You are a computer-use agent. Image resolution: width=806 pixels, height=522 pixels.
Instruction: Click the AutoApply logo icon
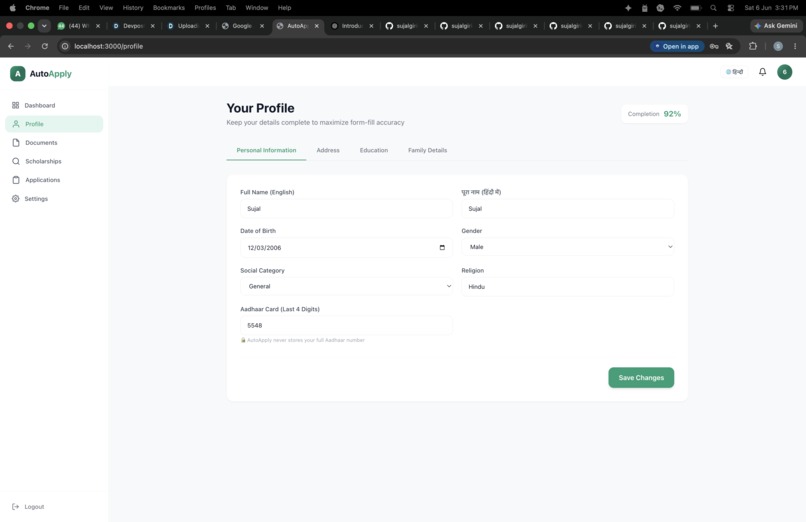pos(17,73)
